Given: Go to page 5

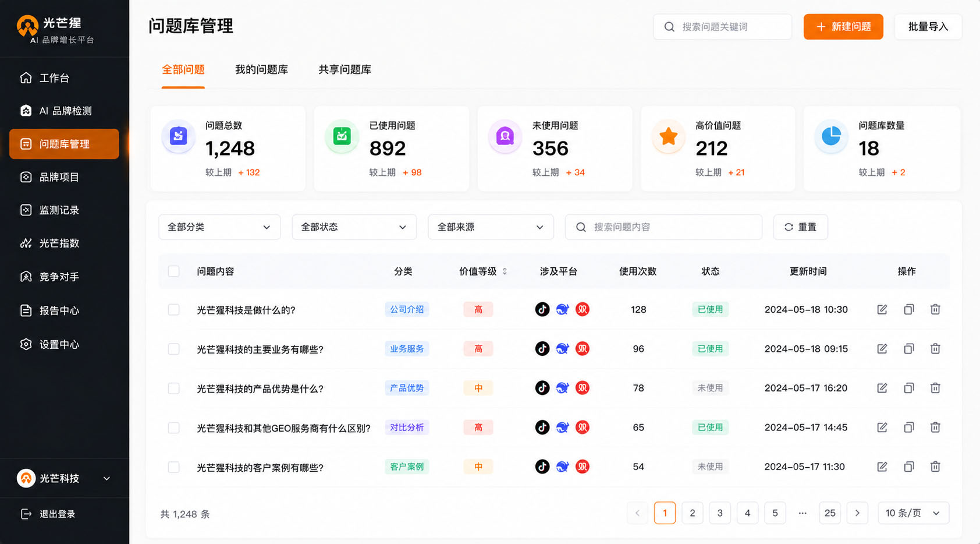Looking at the screenshot, I should tap(775, 513).
